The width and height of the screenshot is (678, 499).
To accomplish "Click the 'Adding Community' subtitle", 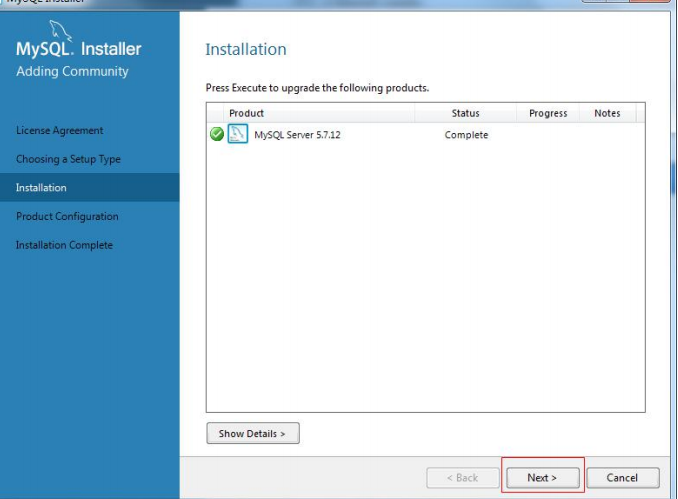I will (72, 71).
